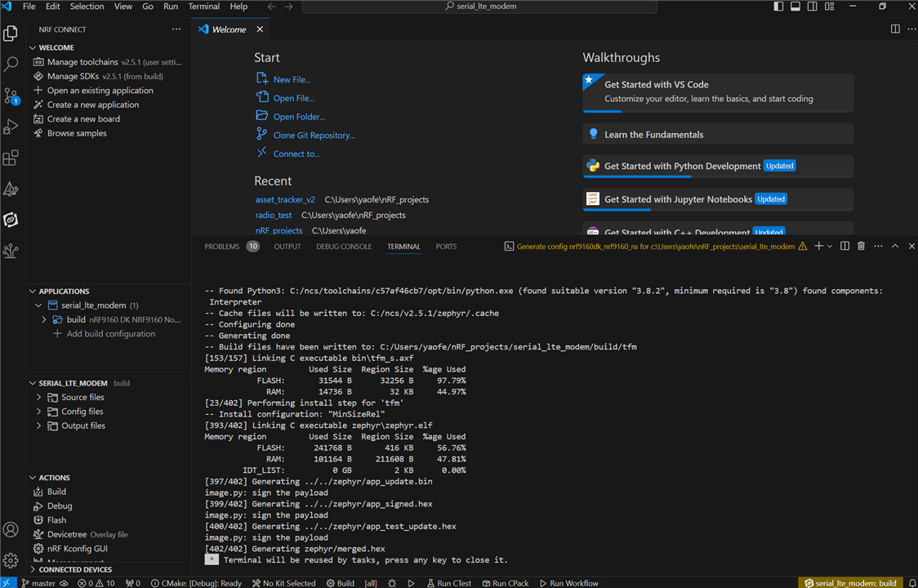Toggle the bottom panel layout button
Viewport: 918px width, 588px height.
795,7
